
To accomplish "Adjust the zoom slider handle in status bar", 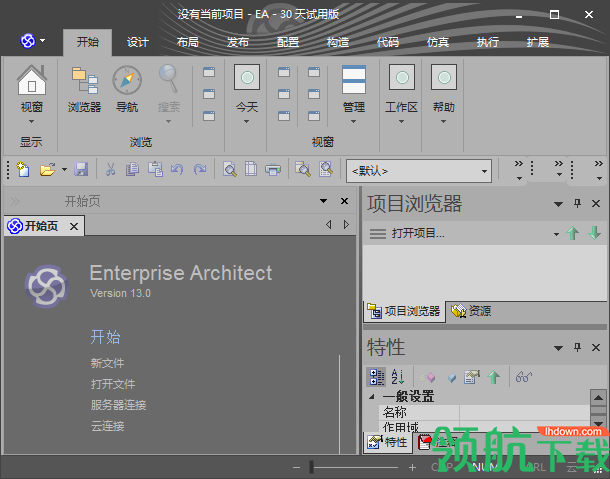I will click(x=311, y=467).
